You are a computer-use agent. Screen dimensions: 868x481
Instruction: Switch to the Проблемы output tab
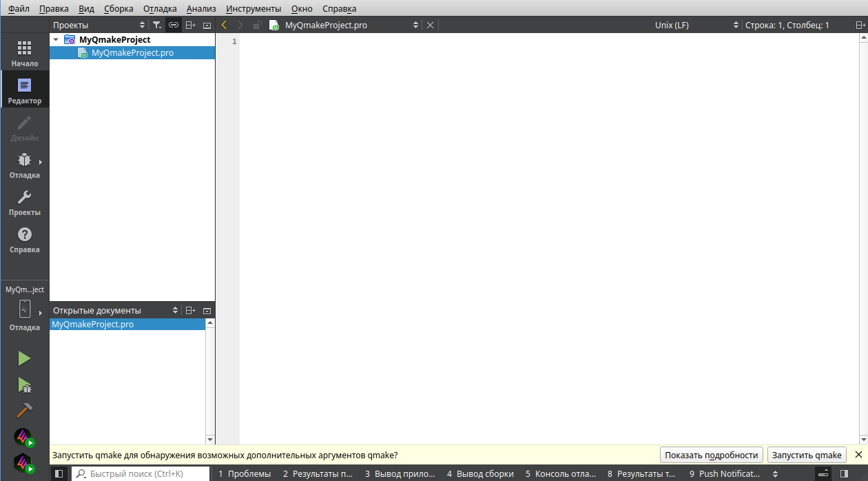point(245,473)
